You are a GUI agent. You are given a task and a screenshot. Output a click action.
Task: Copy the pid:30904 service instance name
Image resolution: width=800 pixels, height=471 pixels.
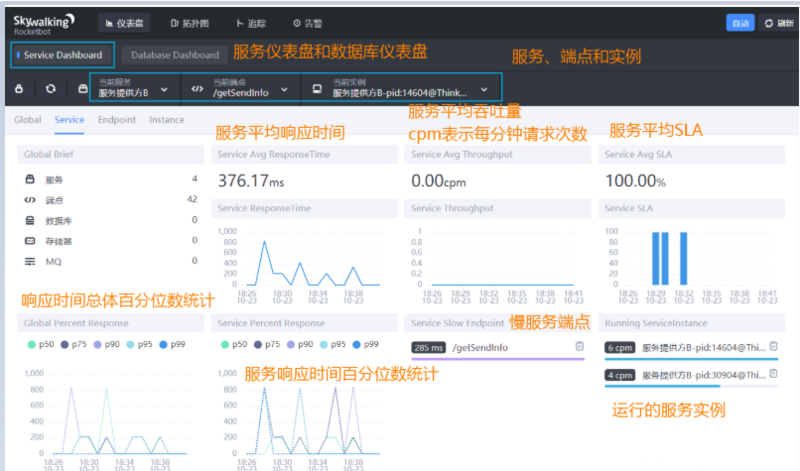click(772, 375)
